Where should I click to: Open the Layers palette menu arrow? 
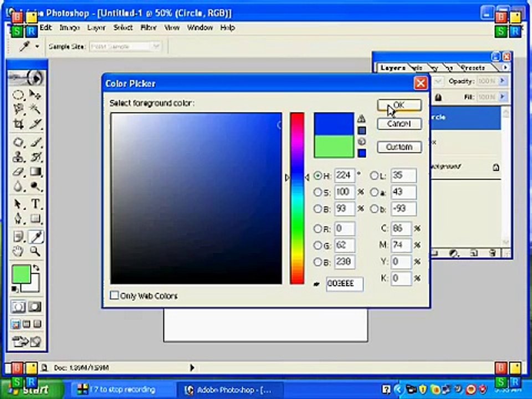(505, 68)
